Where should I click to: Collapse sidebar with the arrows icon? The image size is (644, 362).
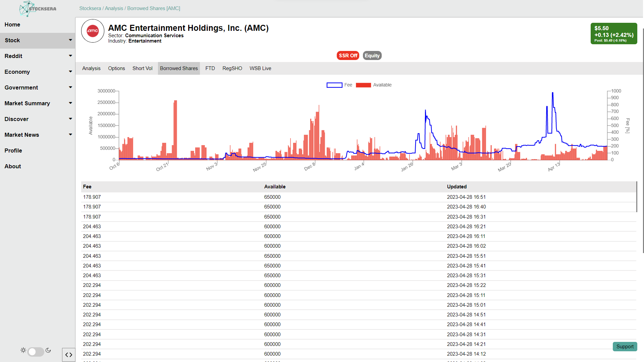[69, 355]
